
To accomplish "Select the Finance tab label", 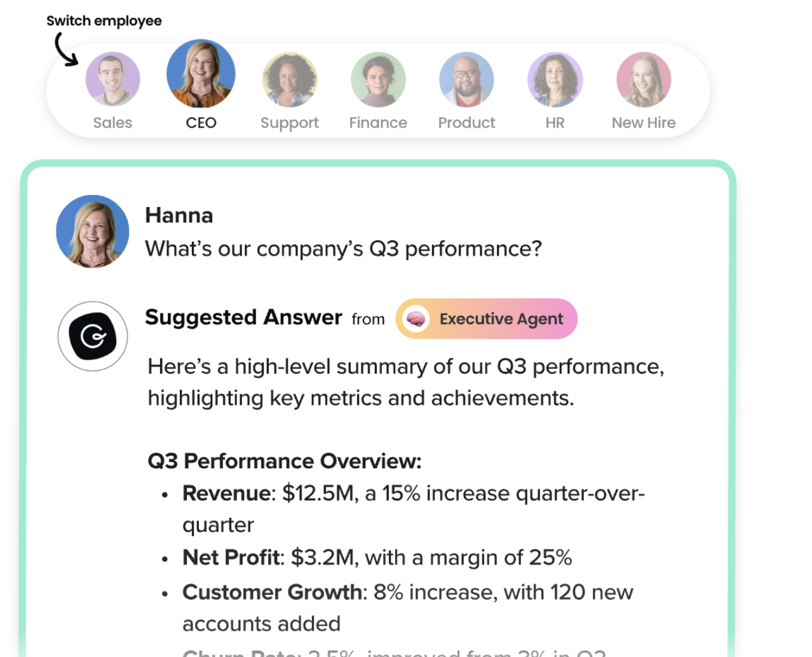I will (378, 123).
